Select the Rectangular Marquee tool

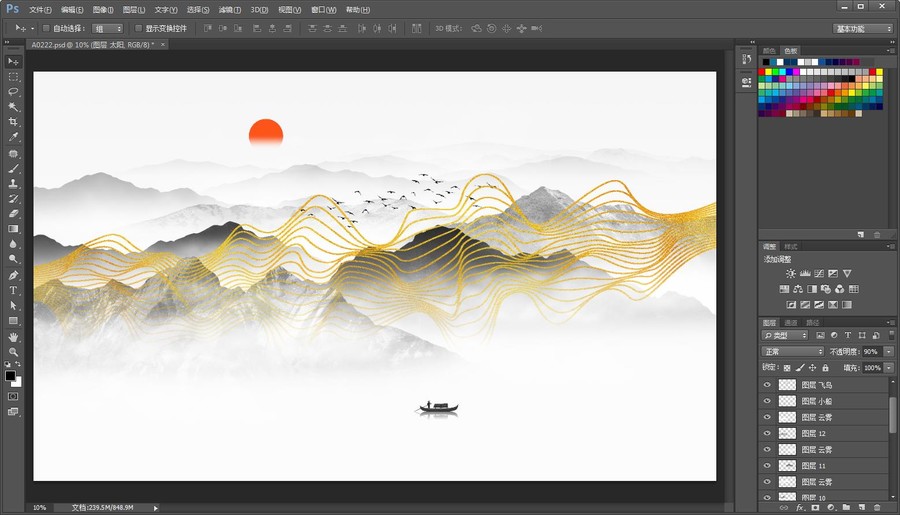click(13, 77)
